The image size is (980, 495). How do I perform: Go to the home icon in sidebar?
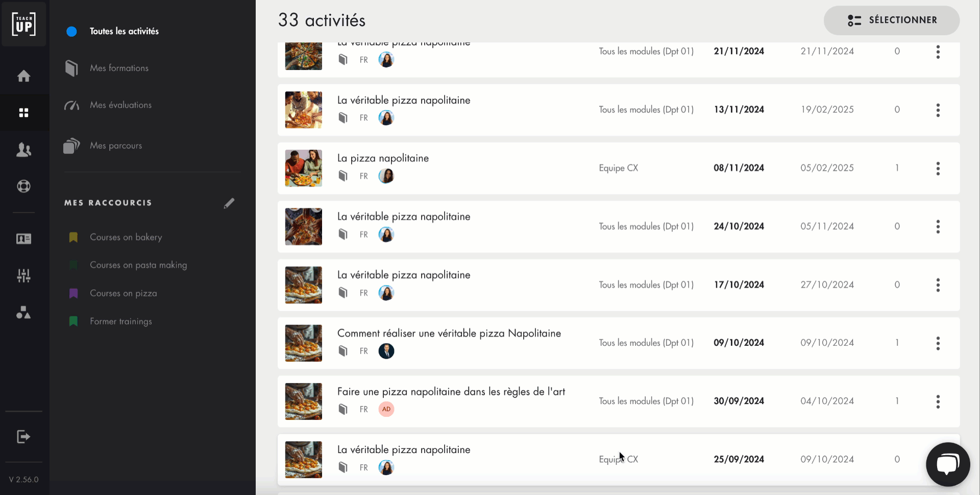[x=24, y=76]
